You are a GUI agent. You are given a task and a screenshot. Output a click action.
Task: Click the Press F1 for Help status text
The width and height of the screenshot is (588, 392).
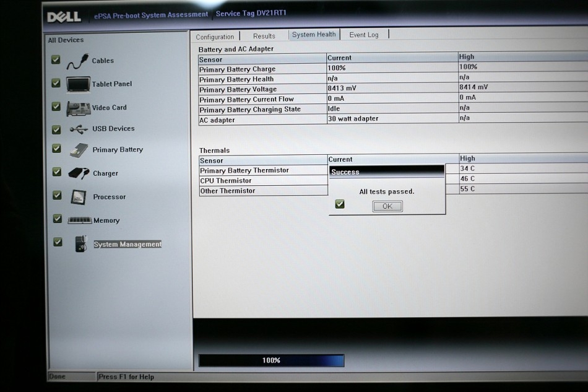(126, 377)
